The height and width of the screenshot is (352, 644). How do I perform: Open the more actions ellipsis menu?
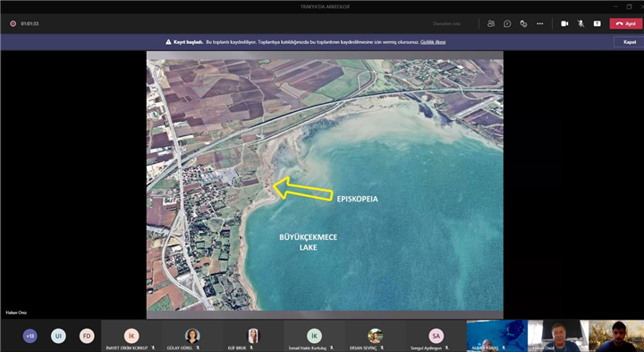pyautogui.click(x=539, y=24)
